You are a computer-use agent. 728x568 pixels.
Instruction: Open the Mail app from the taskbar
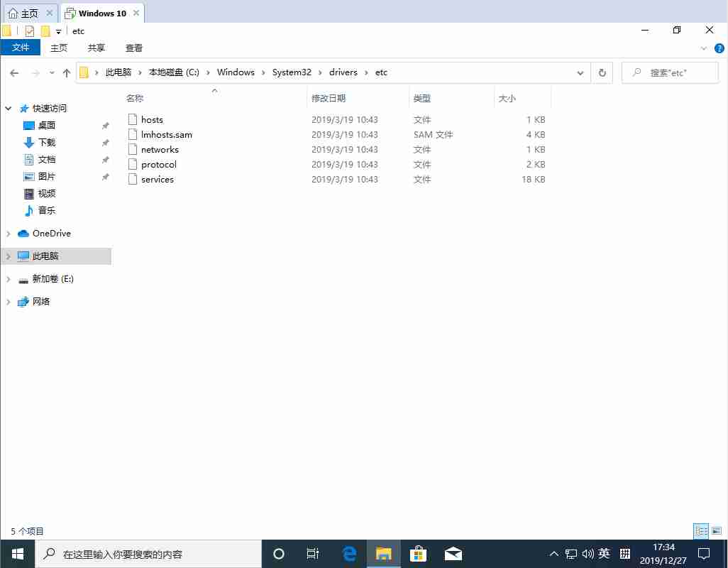453,554
